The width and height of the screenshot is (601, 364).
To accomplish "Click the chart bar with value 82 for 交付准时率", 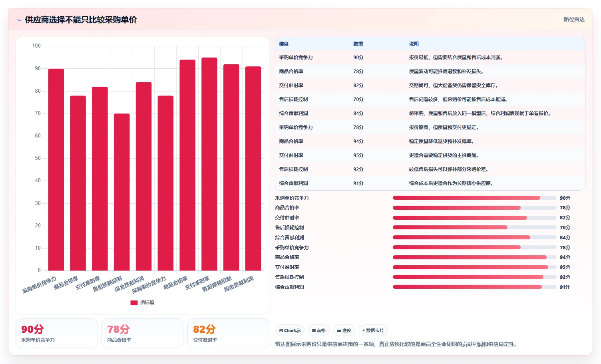I will [x=100, y=179].
